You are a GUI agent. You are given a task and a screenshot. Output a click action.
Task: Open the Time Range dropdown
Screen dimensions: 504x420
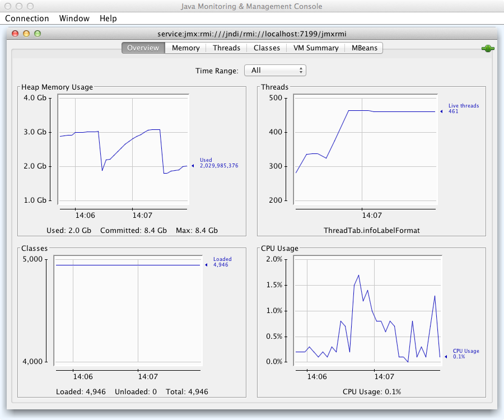point(275,71)
